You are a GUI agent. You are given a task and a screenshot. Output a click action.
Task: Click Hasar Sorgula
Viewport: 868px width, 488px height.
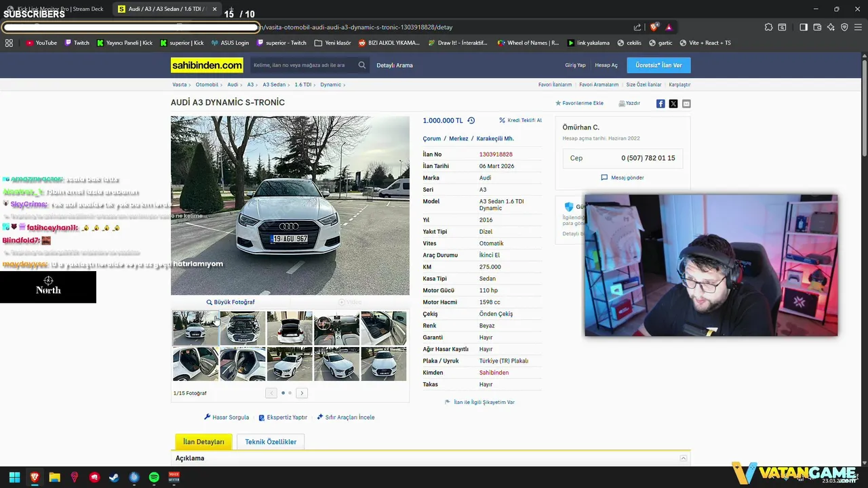tap(226, 418)
